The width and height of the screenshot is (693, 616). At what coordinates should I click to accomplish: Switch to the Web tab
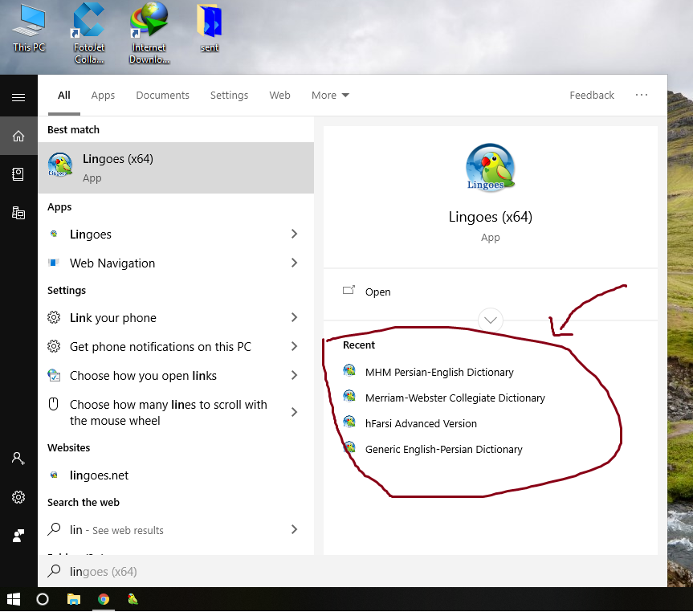tap(279, 95)
